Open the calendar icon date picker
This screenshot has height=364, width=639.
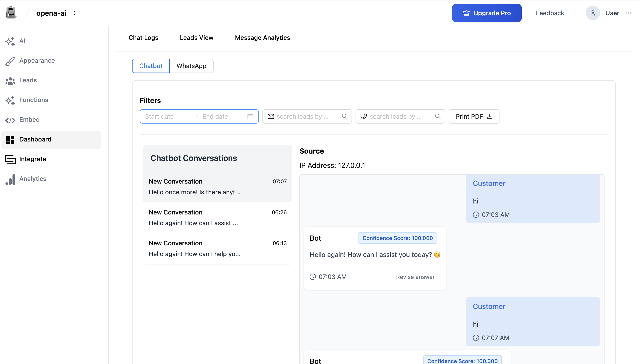pyautogui.click(x=250, y=116)
